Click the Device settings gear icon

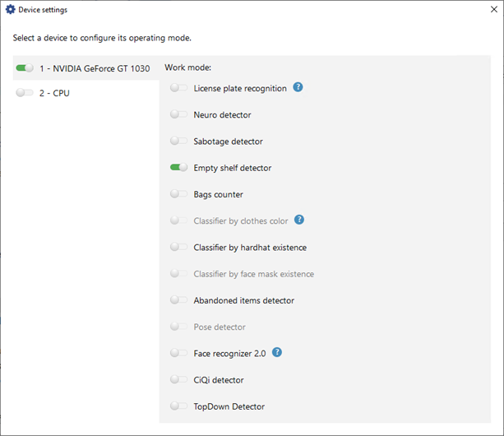click(x=11, y=10)
